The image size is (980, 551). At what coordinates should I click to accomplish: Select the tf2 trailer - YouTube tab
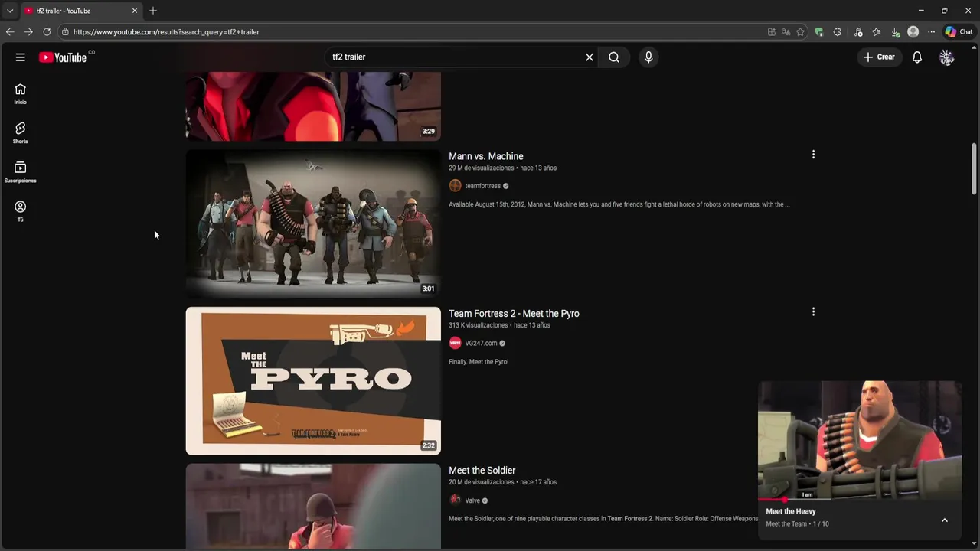(x=80, y=11)
